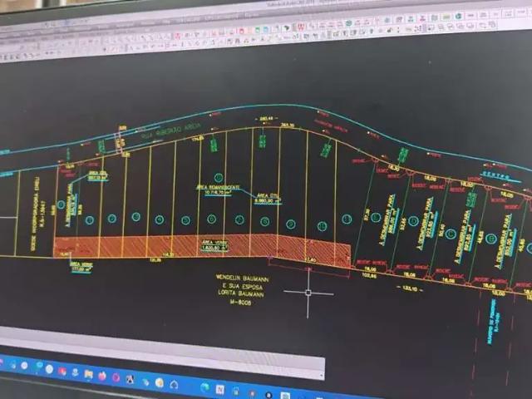
Task: Select the '177,69 m²' label below hatched area
Action: [81, 269]
